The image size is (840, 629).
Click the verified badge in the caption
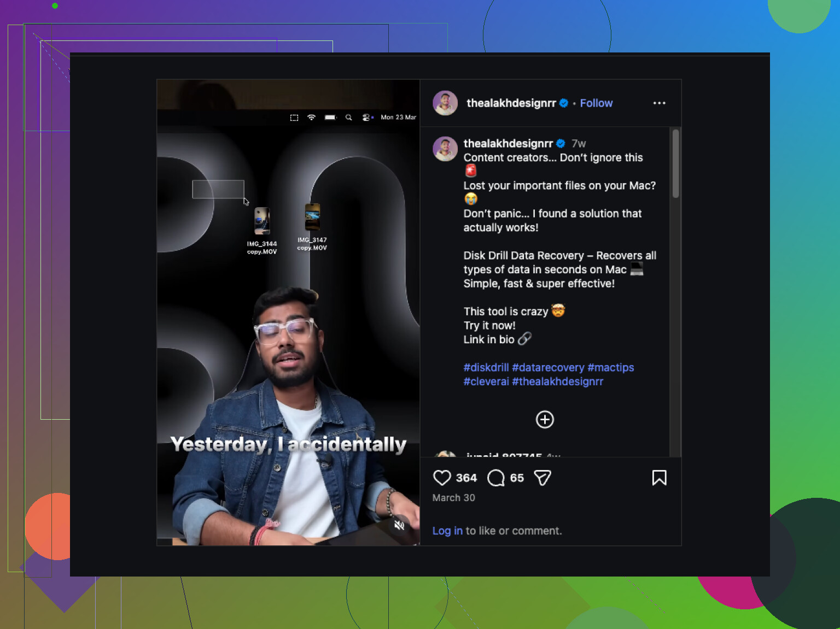click(561, 144)
